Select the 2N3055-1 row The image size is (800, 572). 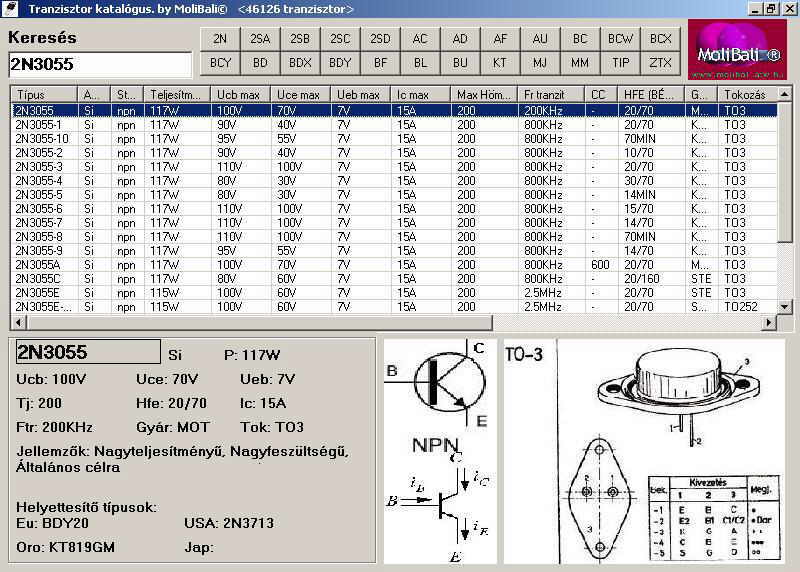click(x=394, y=125)
